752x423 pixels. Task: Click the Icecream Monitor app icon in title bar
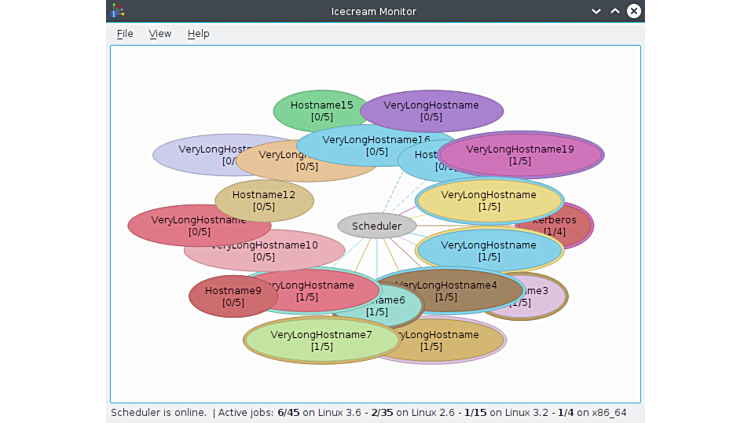tap(118, 11)
